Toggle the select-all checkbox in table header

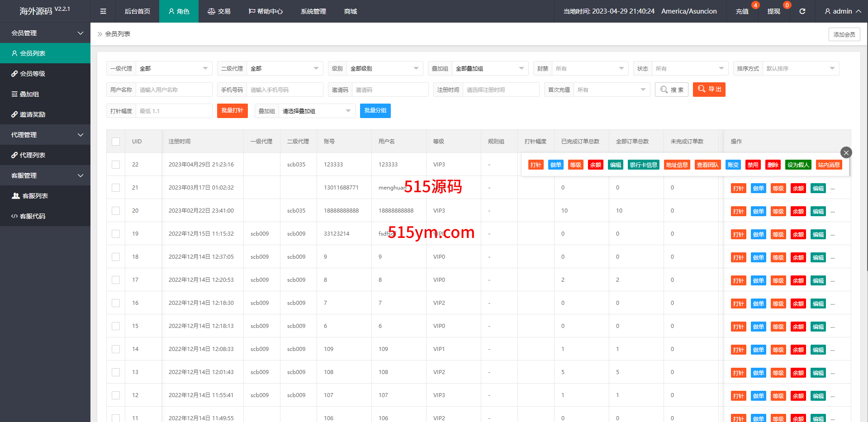(x=116, y=142)
